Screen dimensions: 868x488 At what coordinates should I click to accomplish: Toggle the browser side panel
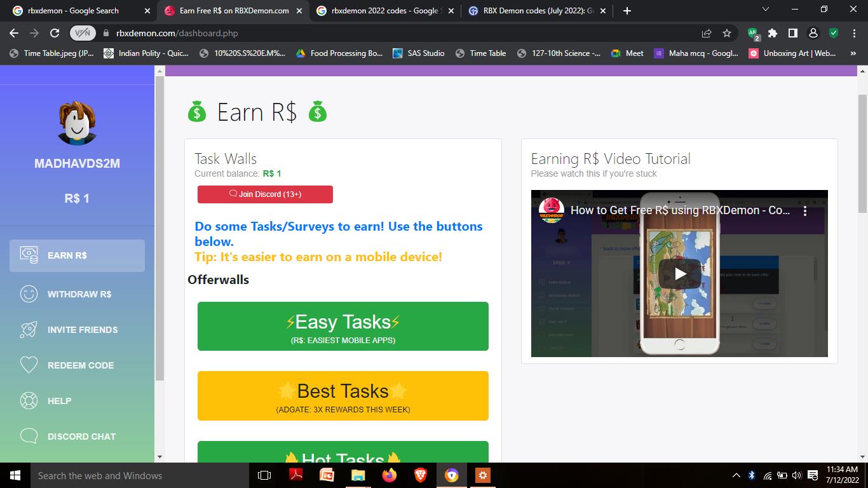coord(793,33)
